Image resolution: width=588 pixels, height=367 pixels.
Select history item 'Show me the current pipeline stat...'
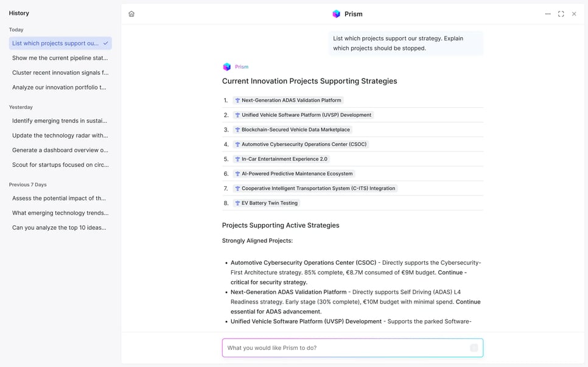coord(59,58)
